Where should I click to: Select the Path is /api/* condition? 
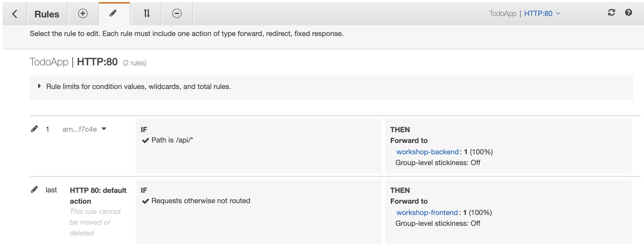pyautogui.click(x=168, y=140)
